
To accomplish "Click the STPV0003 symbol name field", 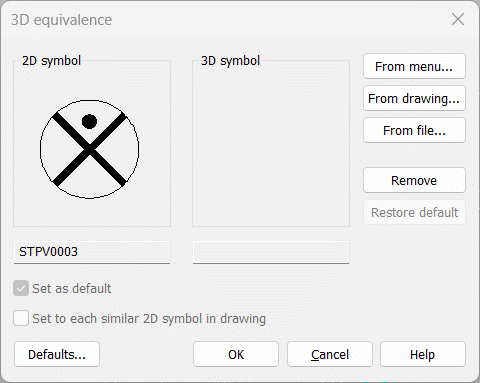I will 92,252.
